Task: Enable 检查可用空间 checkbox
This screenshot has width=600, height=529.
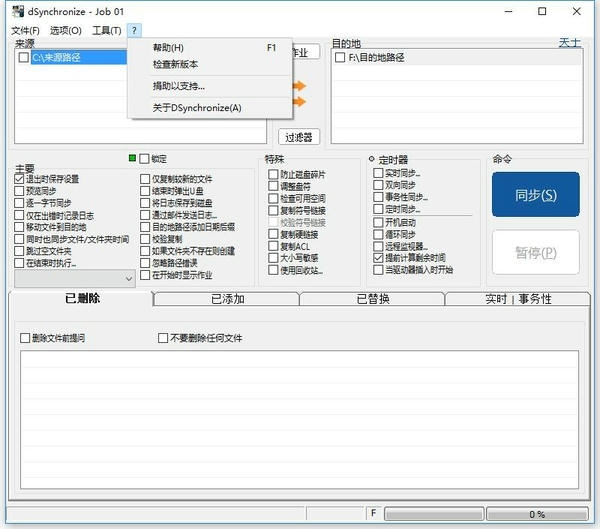Action: click(273, 198)
